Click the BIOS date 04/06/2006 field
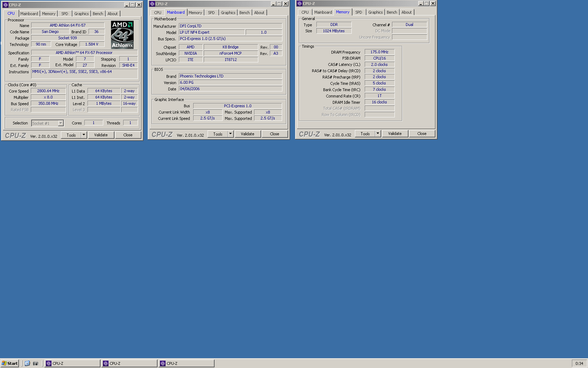This screenshot has width=588, height=368. (230, 89)
